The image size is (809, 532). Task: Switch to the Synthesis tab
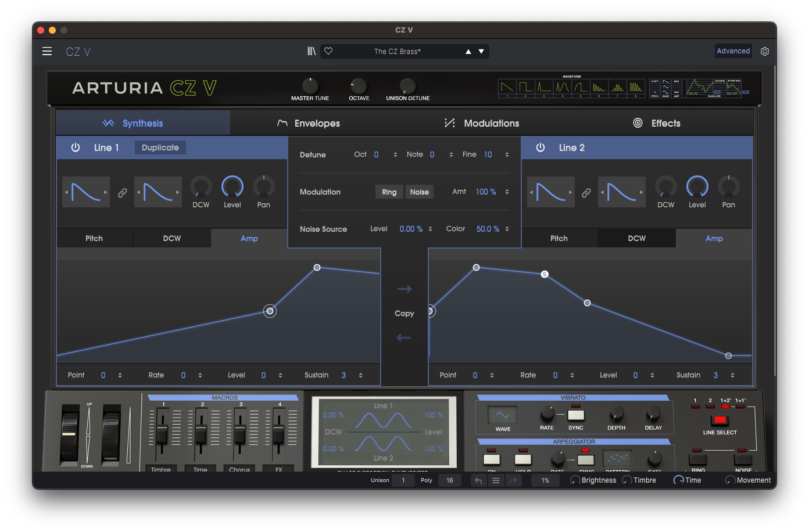click(x=143, y=123)
